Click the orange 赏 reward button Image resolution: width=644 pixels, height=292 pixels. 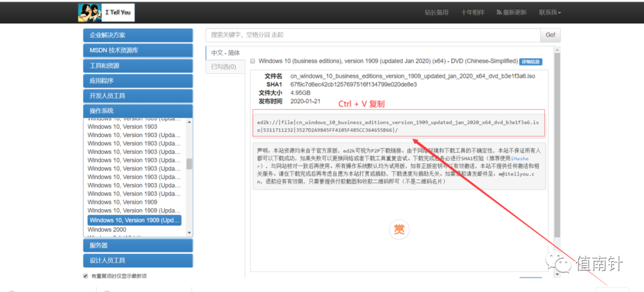(x=399, y=230)
